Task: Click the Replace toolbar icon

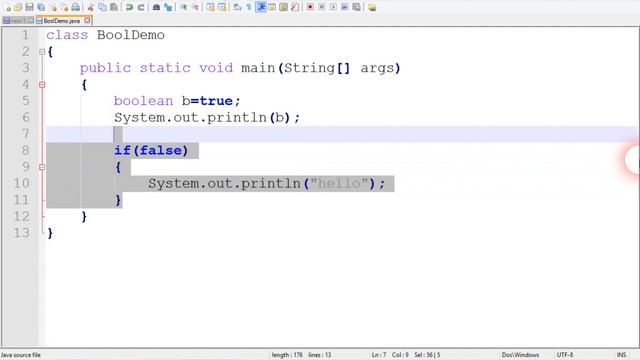Action: click(168, 7)
